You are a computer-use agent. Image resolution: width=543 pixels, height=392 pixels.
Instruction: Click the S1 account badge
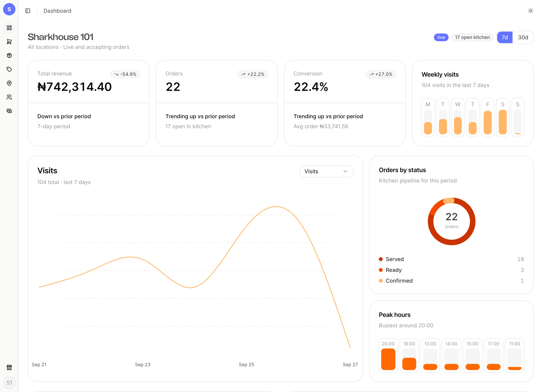[x=9, y=383]
